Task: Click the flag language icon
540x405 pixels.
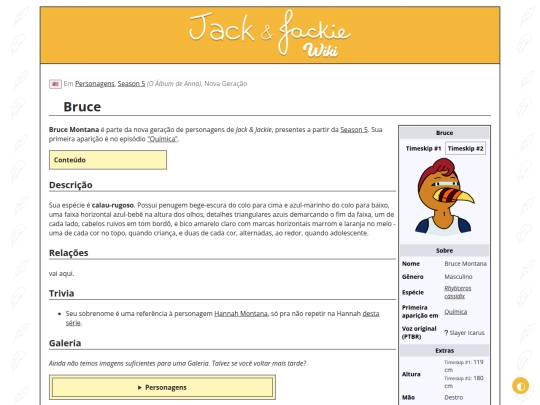Action: [x=55, y=84]
